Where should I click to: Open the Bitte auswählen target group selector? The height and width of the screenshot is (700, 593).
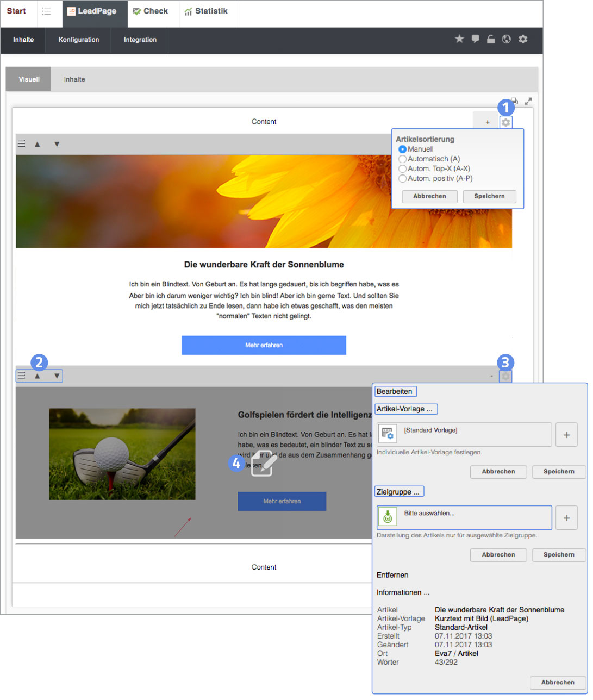(464, 517)
